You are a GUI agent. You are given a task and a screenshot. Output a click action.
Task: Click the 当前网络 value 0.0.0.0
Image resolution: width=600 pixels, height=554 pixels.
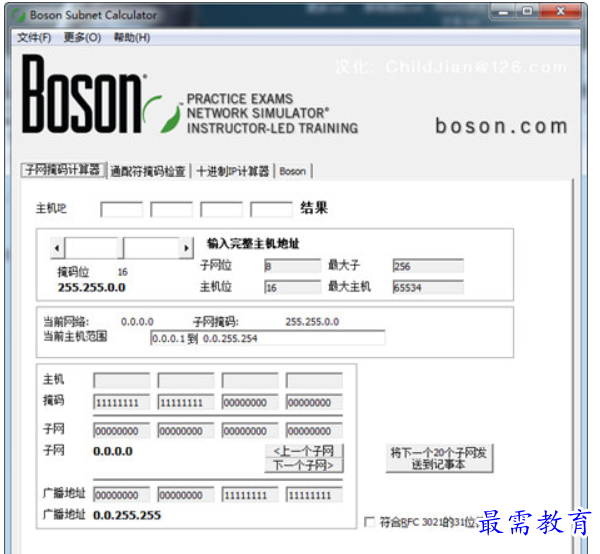(137, 322)
